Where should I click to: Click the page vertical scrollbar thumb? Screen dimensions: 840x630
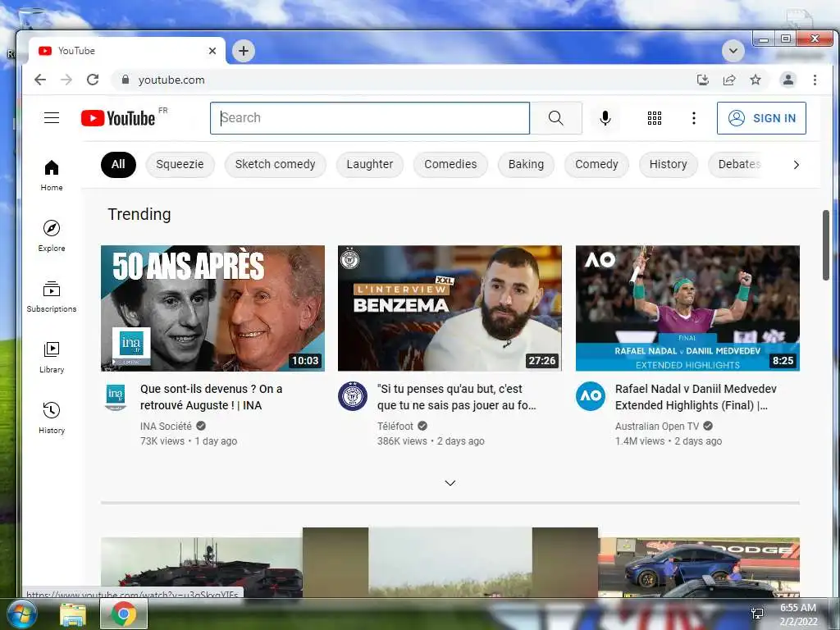825,244
